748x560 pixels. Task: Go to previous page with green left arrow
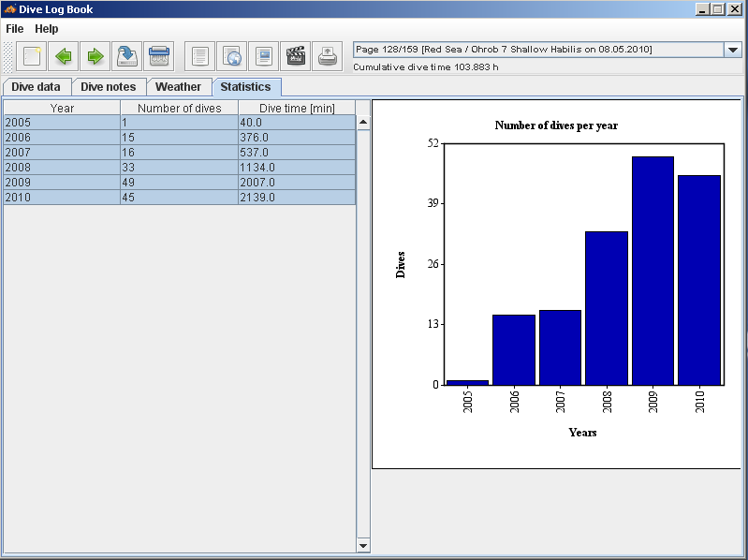click(x=64, y=56)
